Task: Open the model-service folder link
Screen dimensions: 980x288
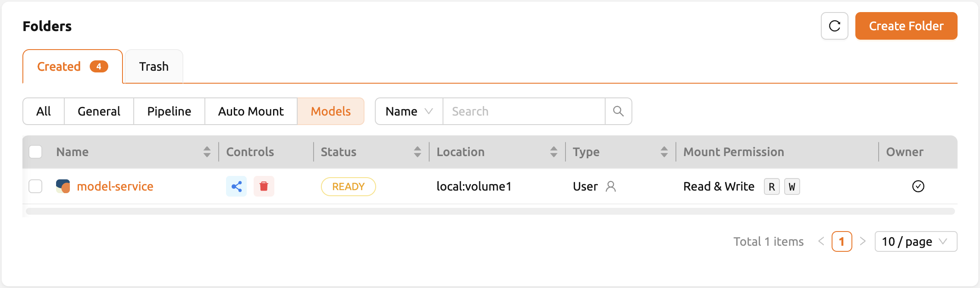Action: (x=115, y=186)
